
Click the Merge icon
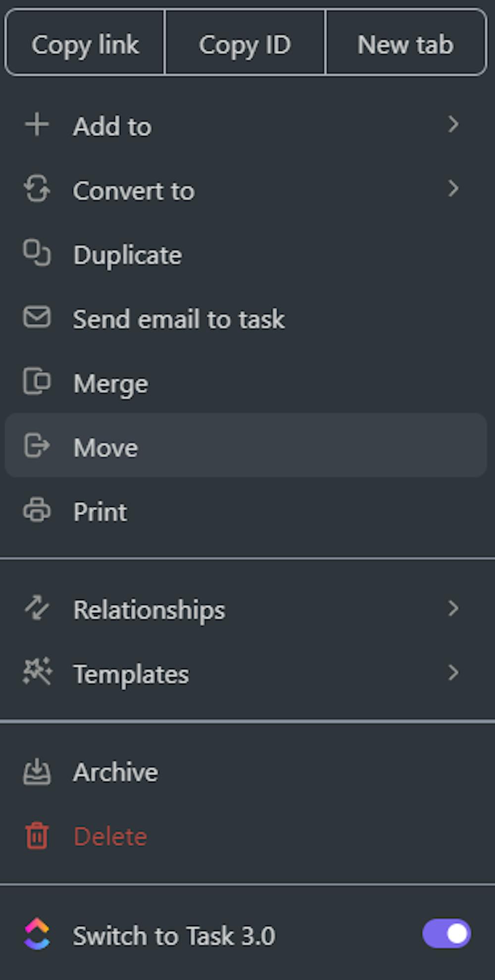tap(37, 382)
